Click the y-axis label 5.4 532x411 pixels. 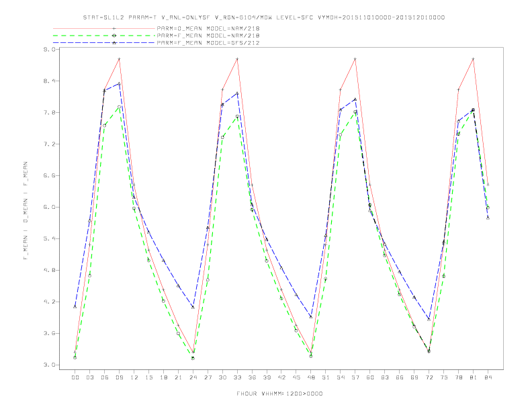(x=49, y=238)
